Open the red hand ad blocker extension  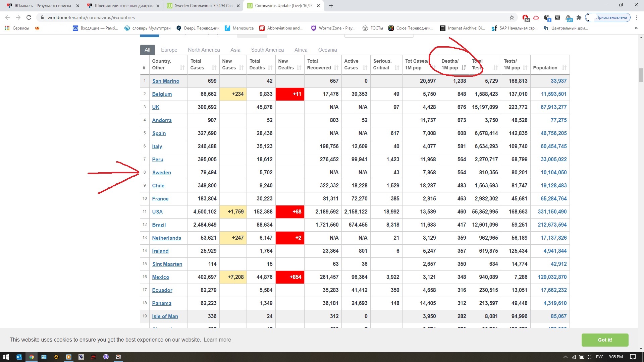(x=526, y=18)
